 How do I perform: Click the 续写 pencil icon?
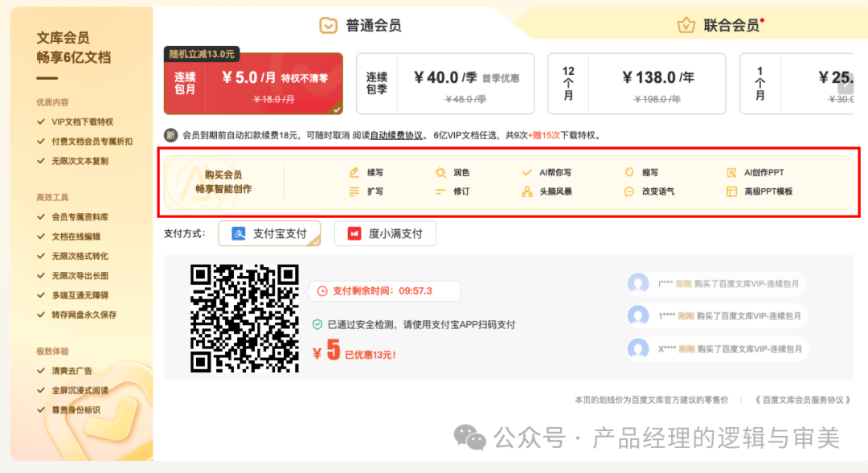click(x=354, y=172)
